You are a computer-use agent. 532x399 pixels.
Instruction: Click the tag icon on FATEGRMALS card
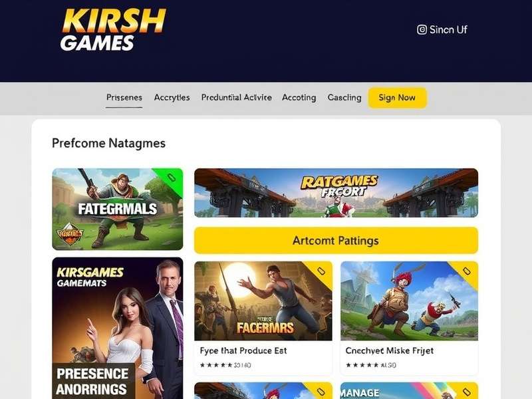coord(172,178)
